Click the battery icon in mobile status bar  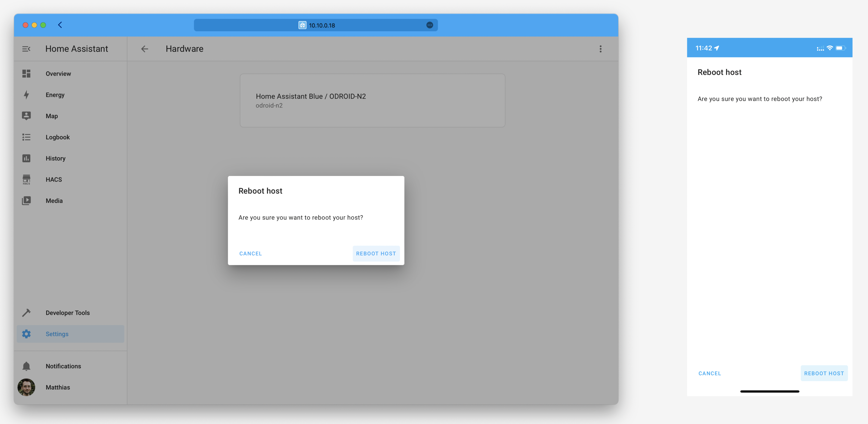point(840,48)
